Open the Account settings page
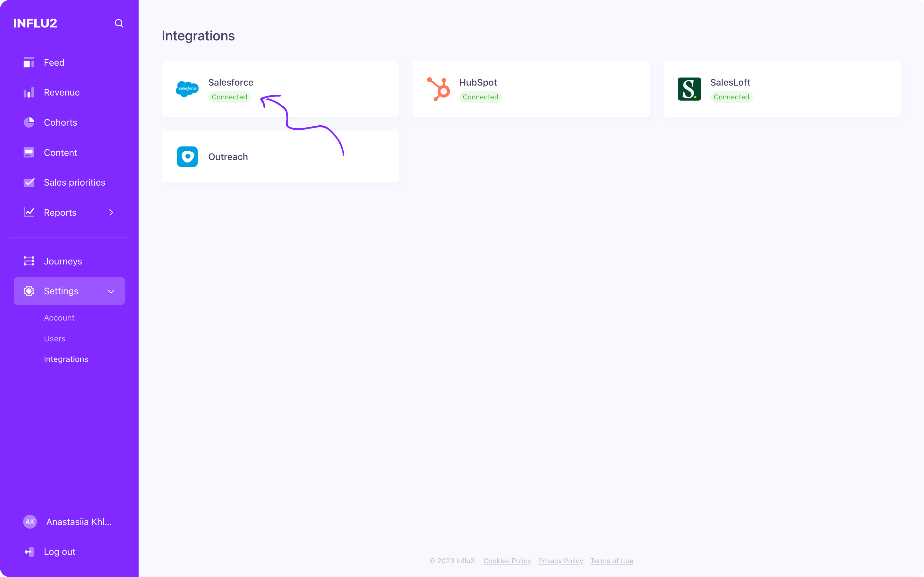924x577 pixels. pyautogui.click(x=59, y=317)
